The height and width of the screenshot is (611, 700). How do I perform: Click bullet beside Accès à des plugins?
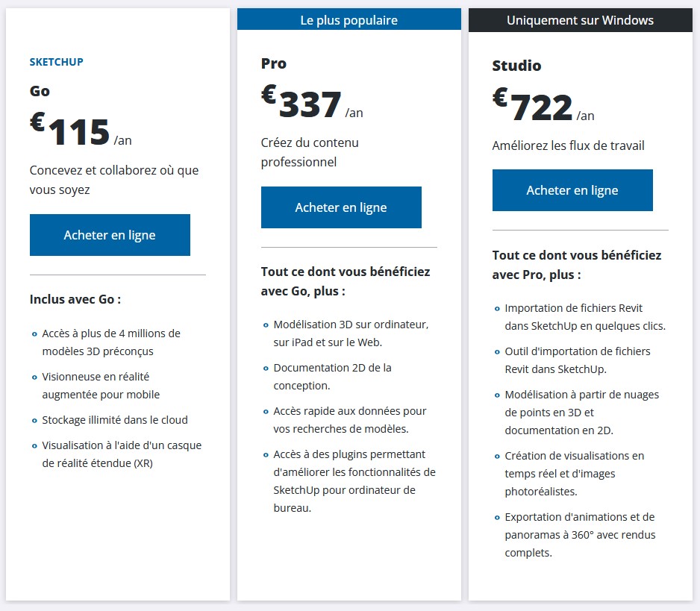266,455
